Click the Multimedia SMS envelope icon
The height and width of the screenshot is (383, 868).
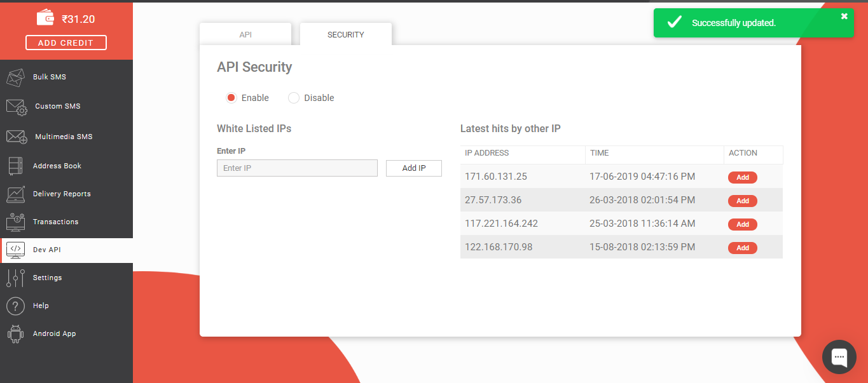(x=17, y=137)
